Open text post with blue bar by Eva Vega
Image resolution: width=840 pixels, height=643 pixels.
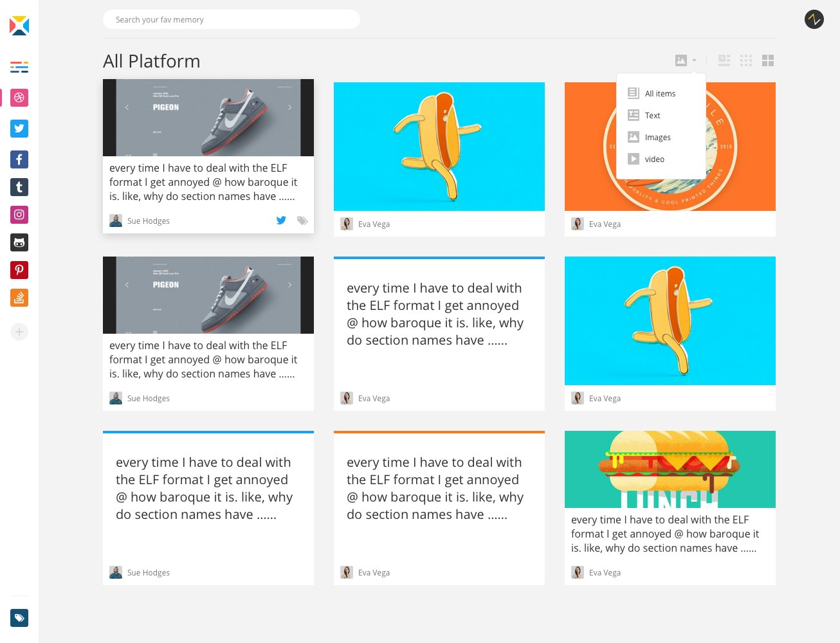(439, 334)
